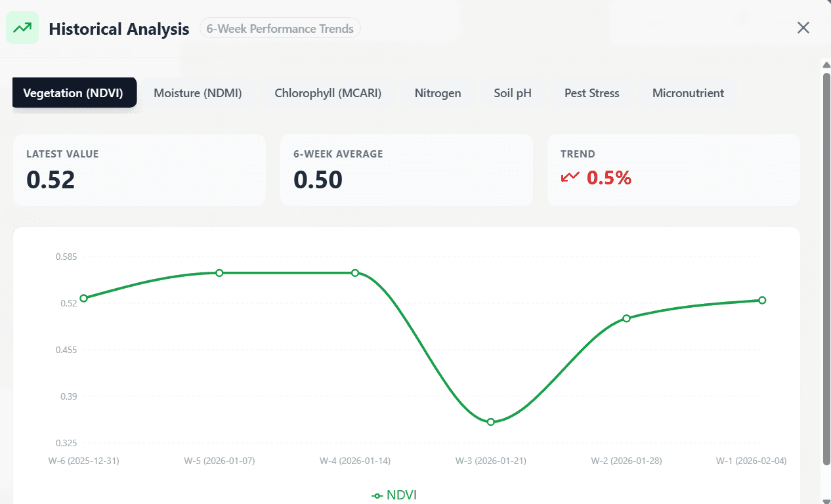Click the green trending-up Historical Analysis icon
This screenshot has height=504, width=831.
pyautogui.click(x=22, y=28)
